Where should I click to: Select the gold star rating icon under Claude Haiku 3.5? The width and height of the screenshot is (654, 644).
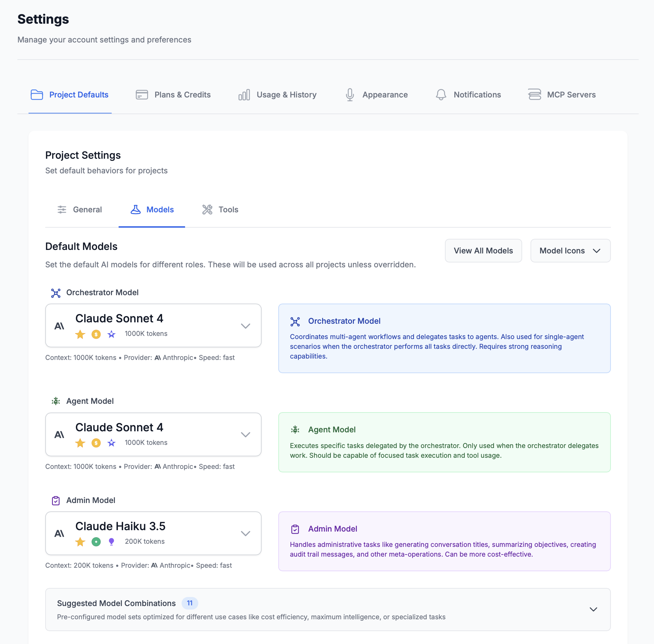(x=80, y=542)
